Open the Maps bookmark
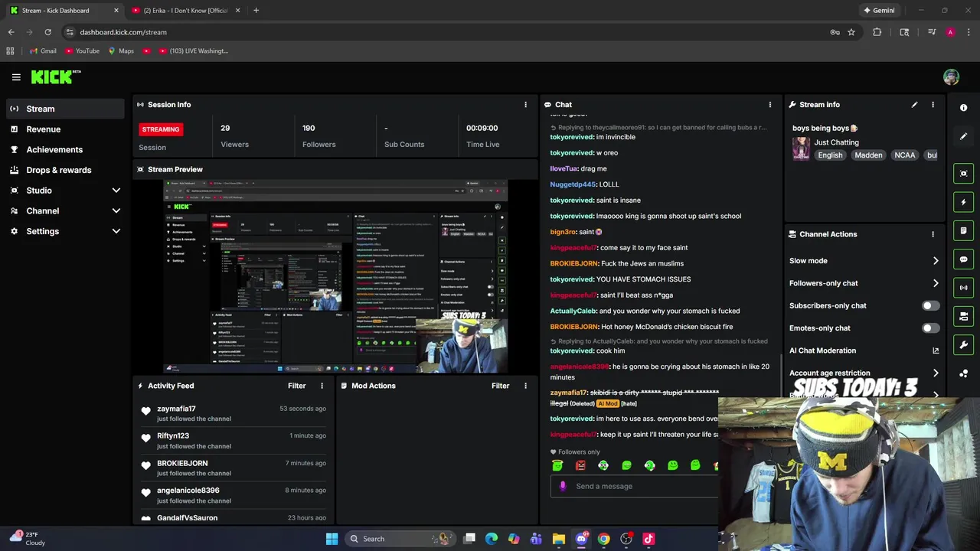Screen dimensions: 980x551 [x=121, y=51]
